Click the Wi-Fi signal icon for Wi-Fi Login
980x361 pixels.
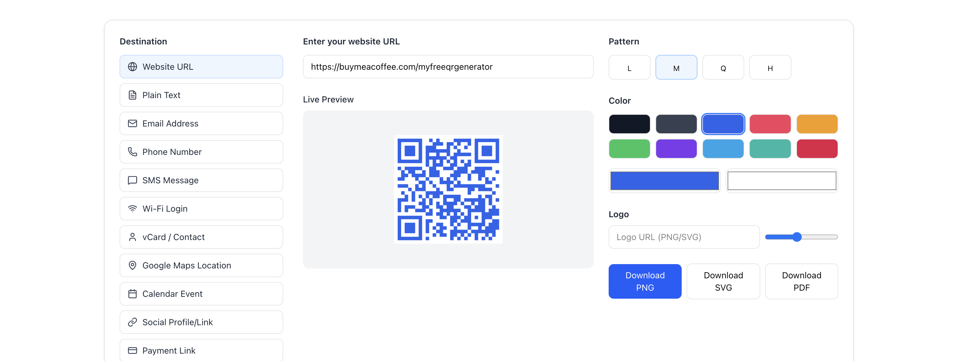click(x=132, y=208)
